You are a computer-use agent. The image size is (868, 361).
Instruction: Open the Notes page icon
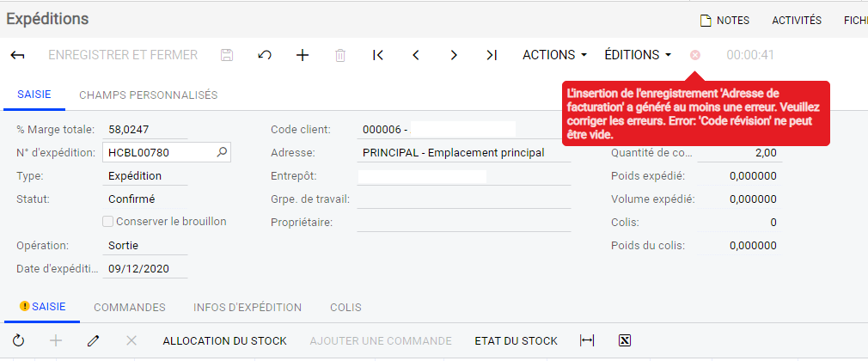click(x=706, y=21)
